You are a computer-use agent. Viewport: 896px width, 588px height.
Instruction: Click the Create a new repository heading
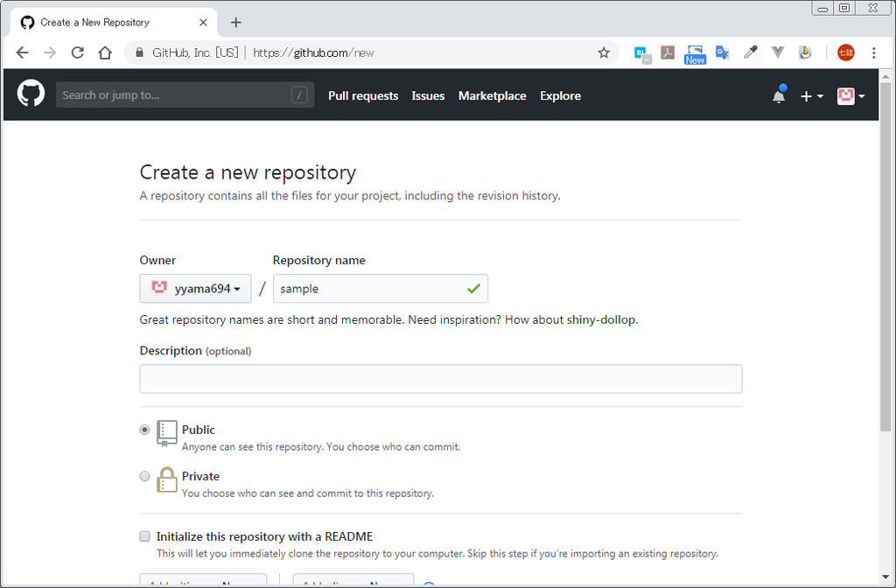pos(248,172)
